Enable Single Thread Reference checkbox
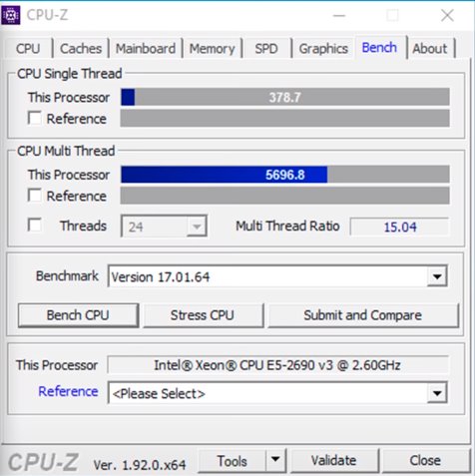This screenshot has height=476, width=475. (x=35, y=118)
